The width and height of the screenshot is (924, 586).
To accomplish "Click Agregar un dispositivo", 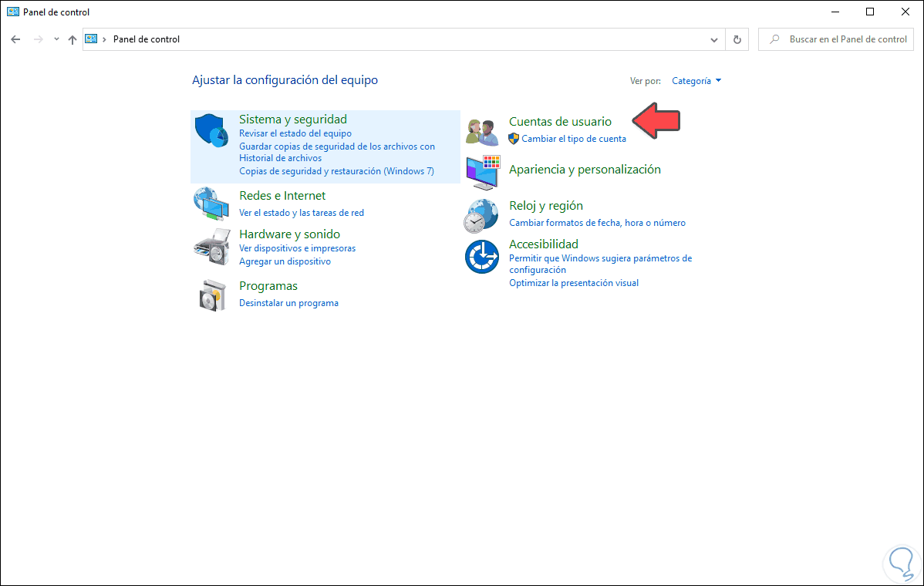I will click(x=285, y=261).
